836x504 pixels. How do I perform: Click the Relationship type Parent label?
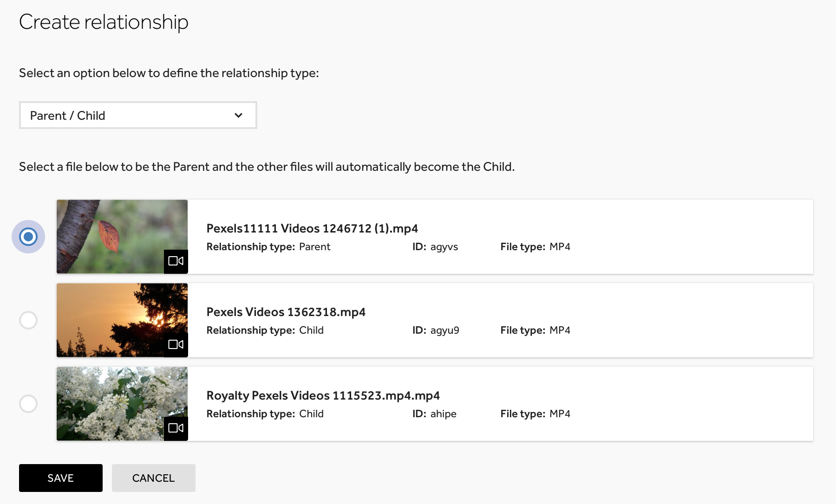click(x=268, y=247)
